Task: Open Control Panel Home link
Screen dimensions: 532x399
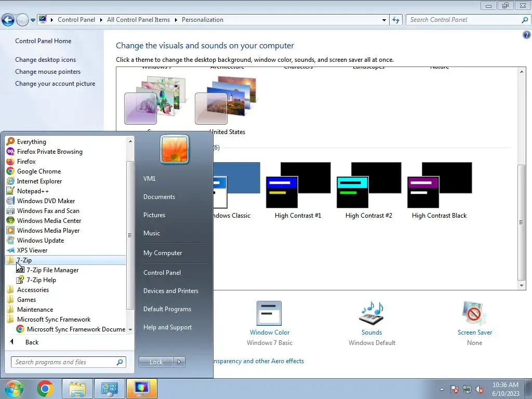Action: click(x=43, y=41)
